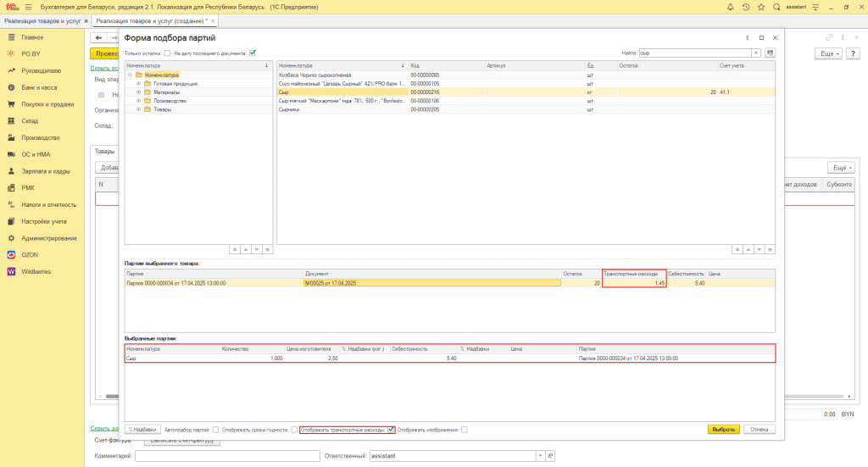
Task: Open Еще dropdown in document header
Action: [x=828, y=53]
